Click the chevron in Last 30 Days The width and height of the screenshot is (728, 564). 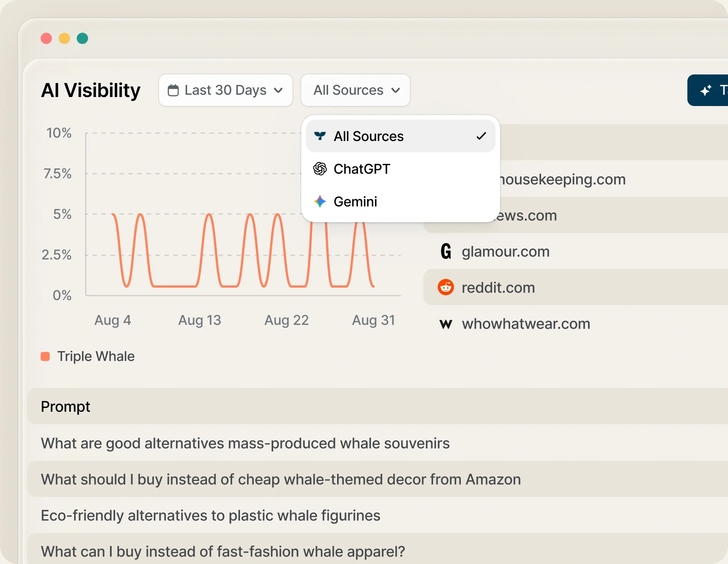point(278,90)
